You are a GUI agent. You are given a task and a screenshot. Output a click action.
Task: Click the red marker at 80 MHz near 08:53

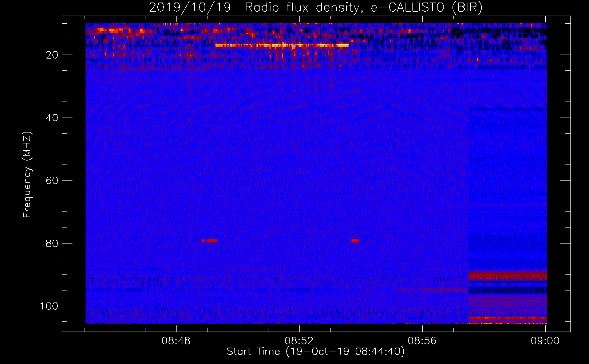355,241
